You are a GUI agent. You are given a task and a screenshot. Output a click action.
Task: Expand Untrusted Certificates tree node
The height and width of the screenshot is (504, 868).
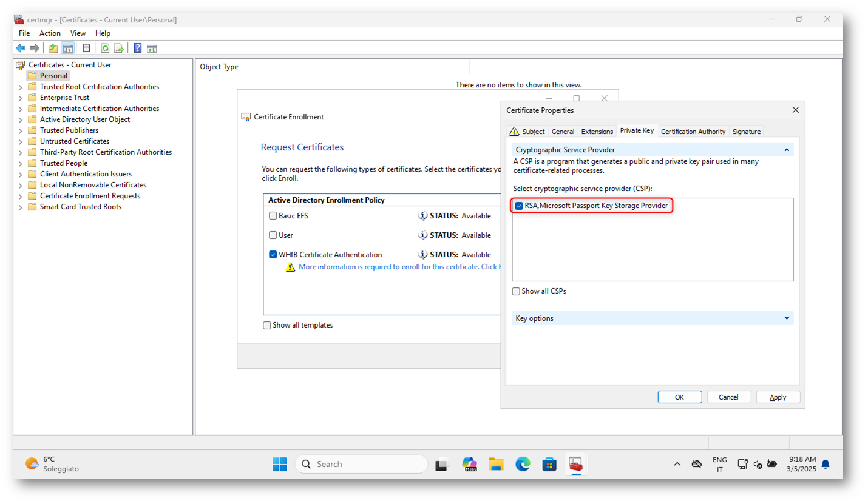tap(20, 141)
